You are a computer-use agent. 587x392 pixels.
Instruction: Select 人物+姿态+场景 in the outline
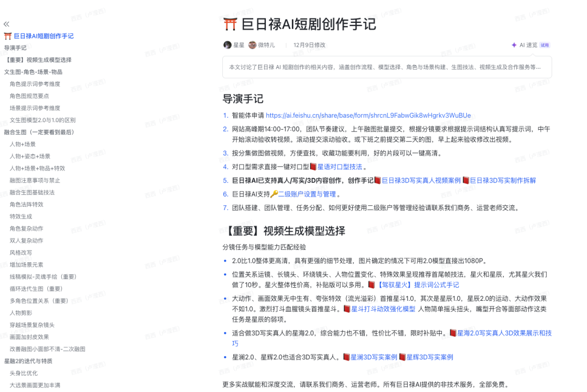(30, 156)
